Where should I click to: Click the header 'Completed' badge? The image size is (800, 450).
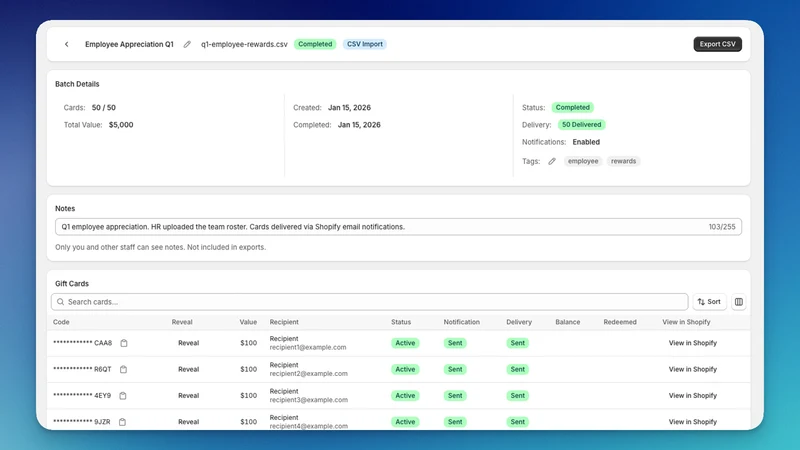(315, 44)
